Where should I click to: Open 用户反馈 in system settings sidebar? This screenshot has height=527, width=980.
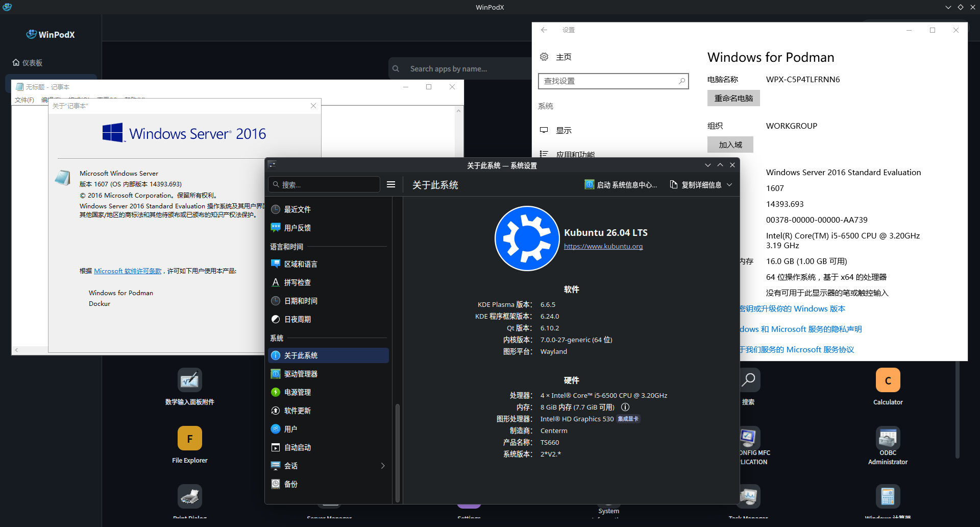tap(328, 228)
